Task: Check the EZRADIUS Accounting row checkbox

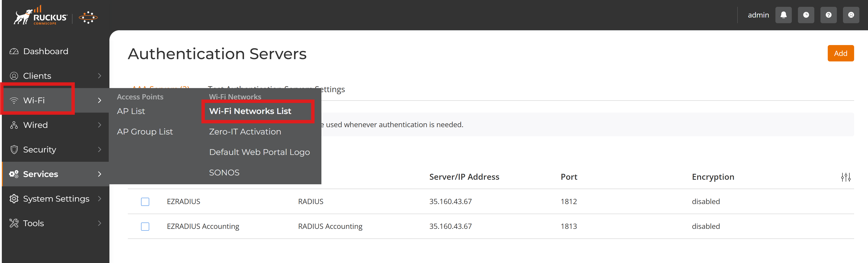Action: tap(145, 227)
